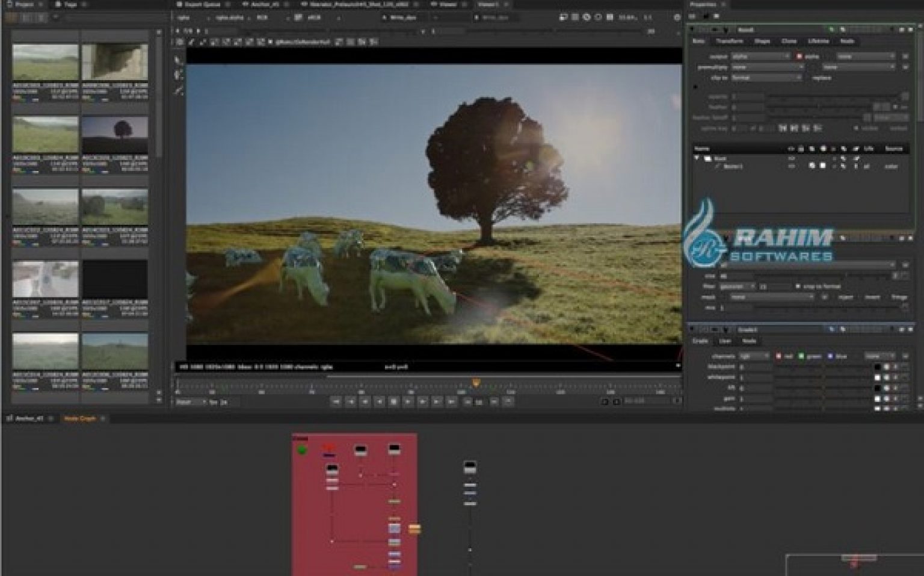Open the output alpha dropdown in Roto
Image resolution: width=924 pixels, height=576 pixels.
[760, 57]
